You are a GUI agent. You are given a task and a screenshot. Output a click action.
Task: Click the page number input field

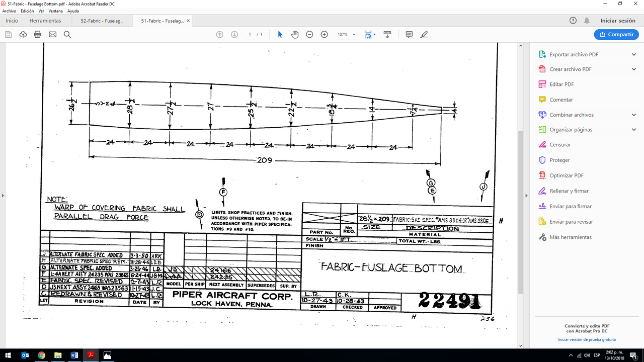(250, 34)
